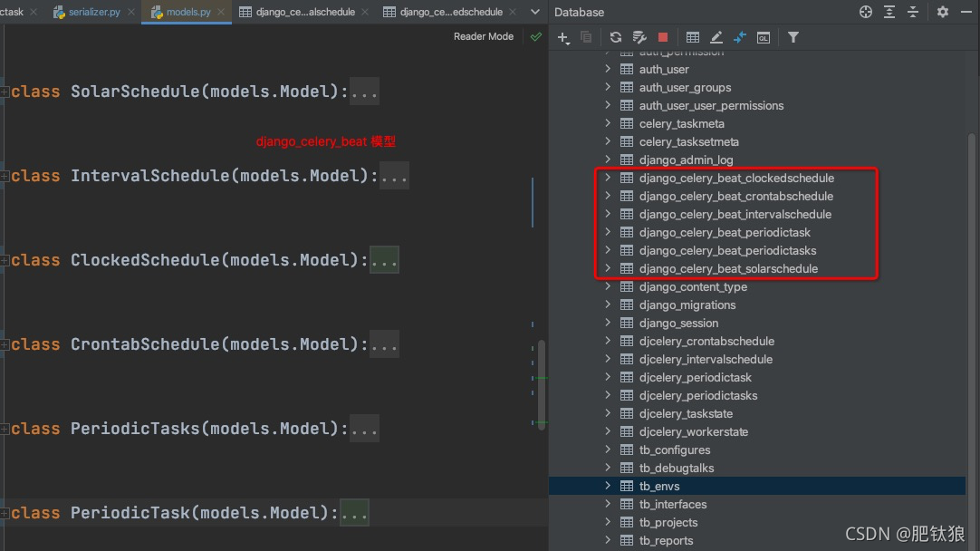Select the django_migrations table
This screenshot has width=980, height=551.
pos(687,305)
